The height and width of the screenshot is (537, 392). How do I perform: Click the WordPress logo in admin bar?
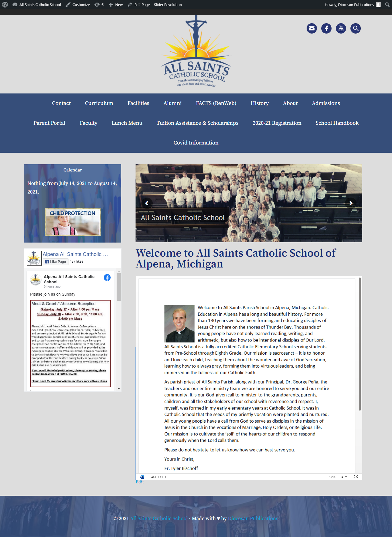coord(5,5)
